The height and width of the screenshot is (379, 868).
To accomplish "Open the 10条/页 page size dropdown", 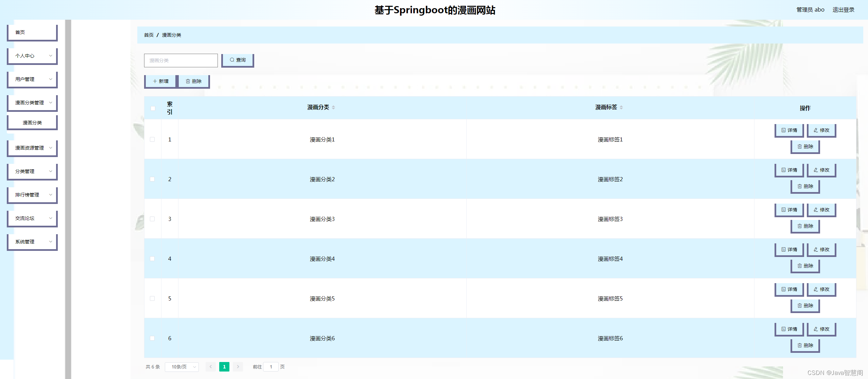I will pyautogui.click(x=182, y=367).
